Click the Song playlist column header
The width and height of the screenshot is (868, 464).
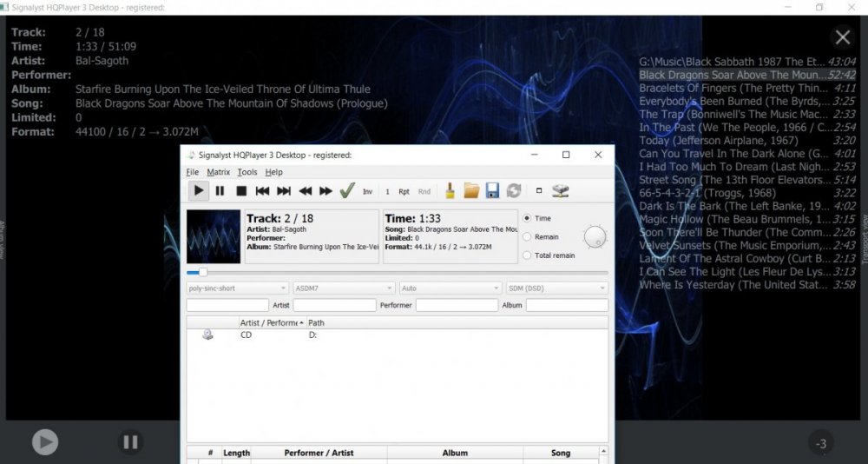[x=560, y=453]
